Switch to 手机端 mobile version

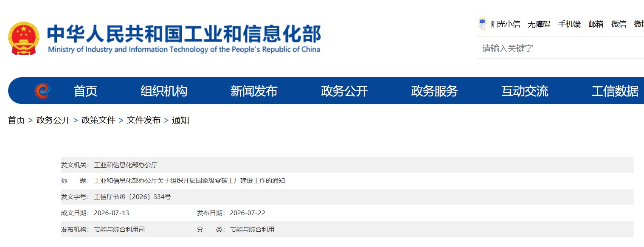(569, 24)
